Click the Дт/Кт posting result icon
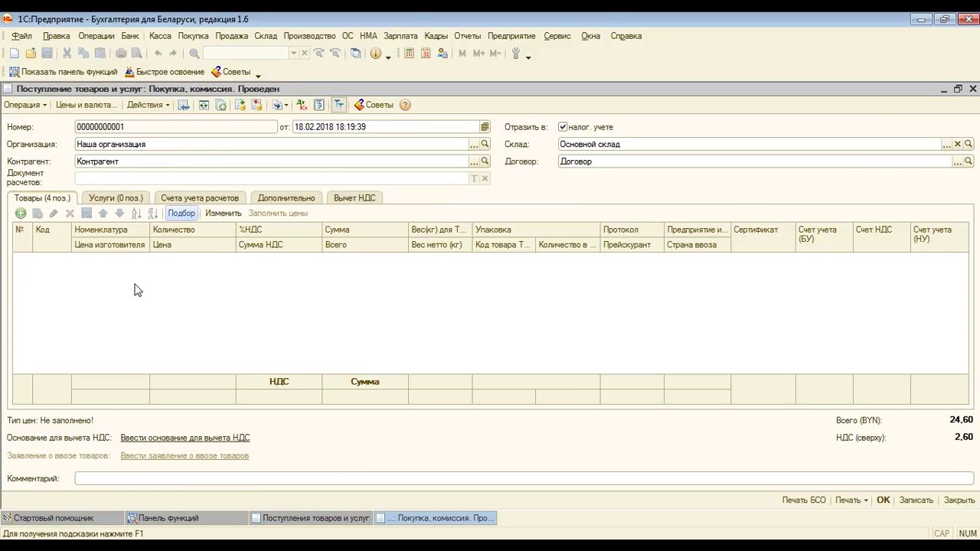The height and width of the screenshot is (551, 980). tap(302, 105)
